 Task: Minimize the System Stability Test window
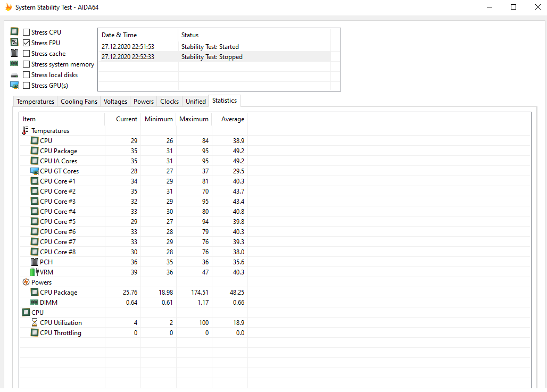(x=490, y=7)
